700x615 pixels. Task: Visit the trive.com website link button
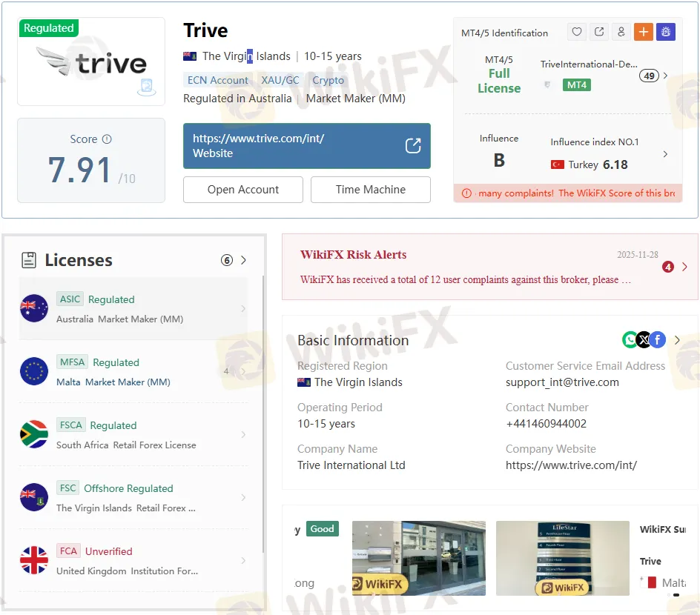pos(306,146)
